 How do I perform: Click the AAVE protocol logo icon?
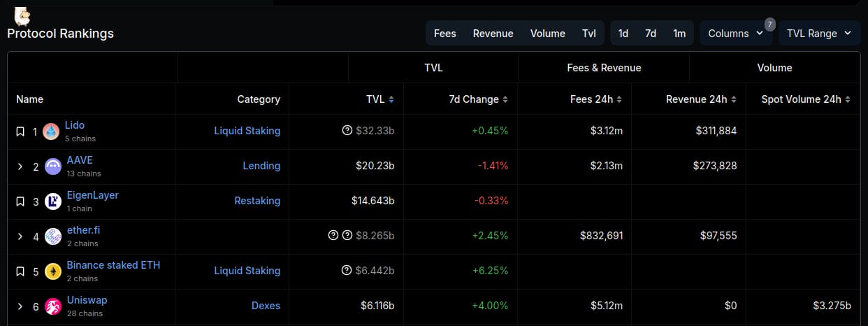[x=52, y=166]
